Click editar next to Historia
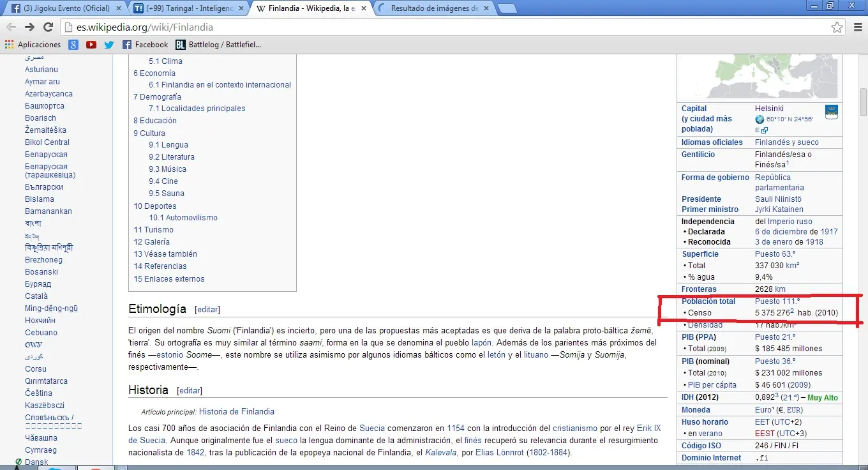This screenshot has width=868, height=470. pos(190,391)
